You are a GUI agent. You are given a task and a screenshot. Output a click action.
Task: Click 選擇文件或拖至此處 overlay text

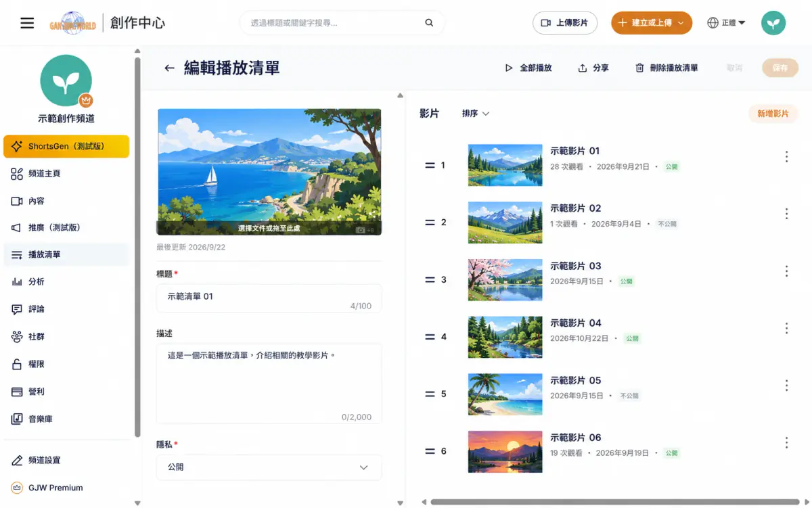[x=269, y=229]
